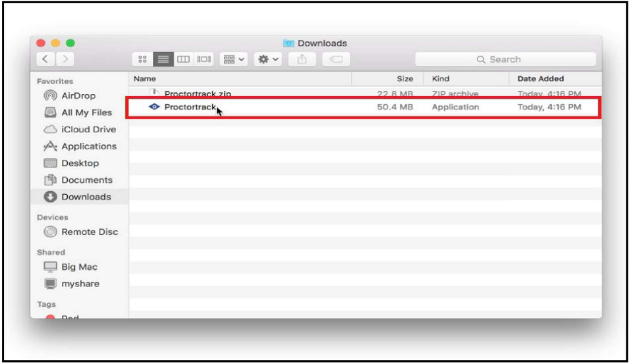Screen dimensions: 631x364
Task: Click the AirDrop sidebar icon
Action: point(50,95)
